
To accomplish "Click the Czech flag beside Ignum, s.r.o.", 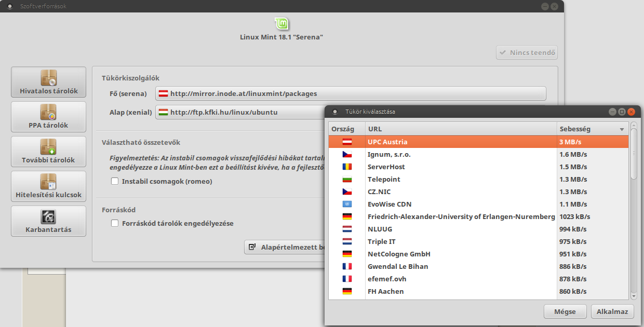I will tap(347, 154).
